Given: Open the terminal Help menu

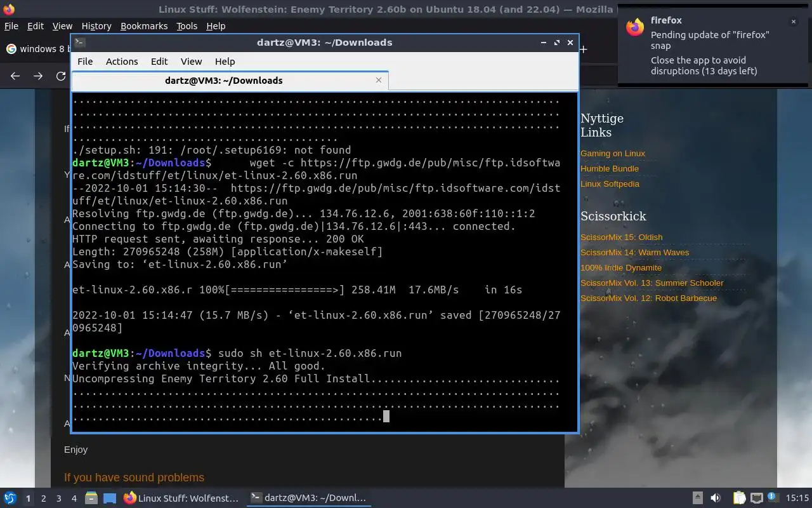Looking at the screenshot, I should click(225, 62).
